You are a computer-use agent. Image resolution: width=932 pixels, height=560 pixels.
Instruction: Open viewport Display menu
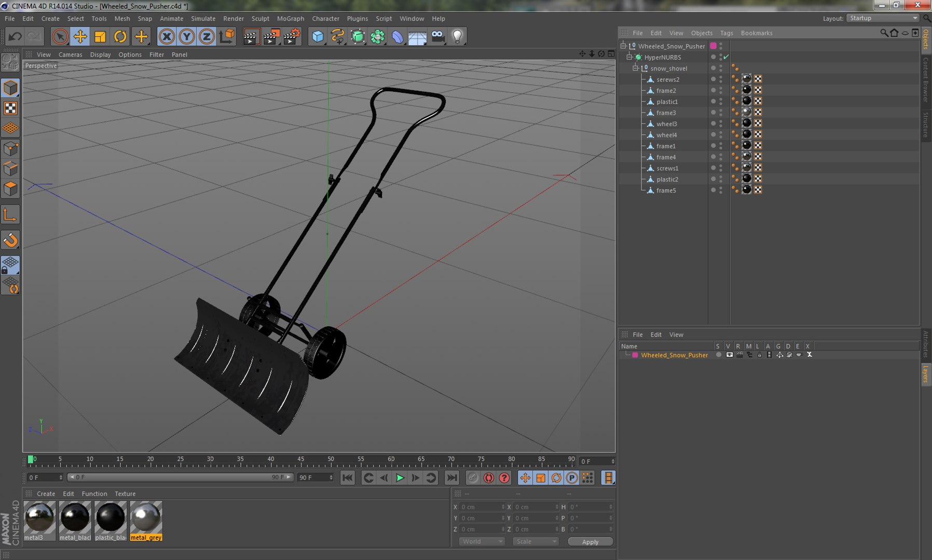[100, 54]
